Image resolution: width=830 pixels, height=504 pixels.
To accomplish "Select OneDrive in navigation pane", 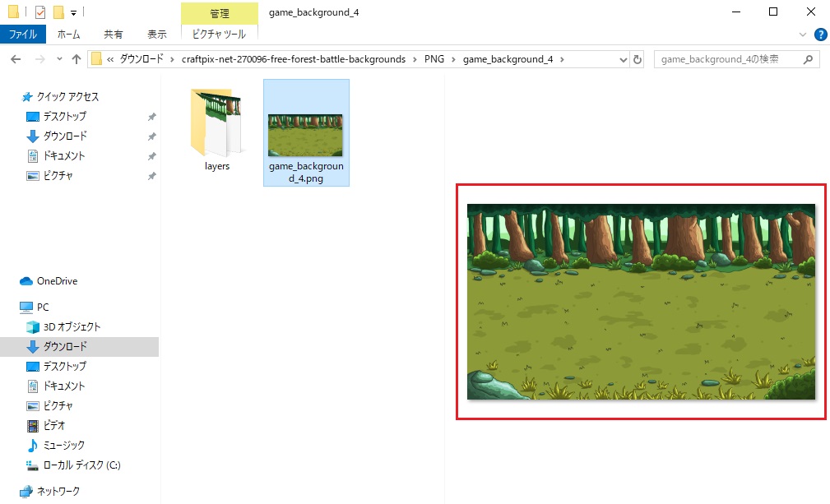I will point(49,281).
